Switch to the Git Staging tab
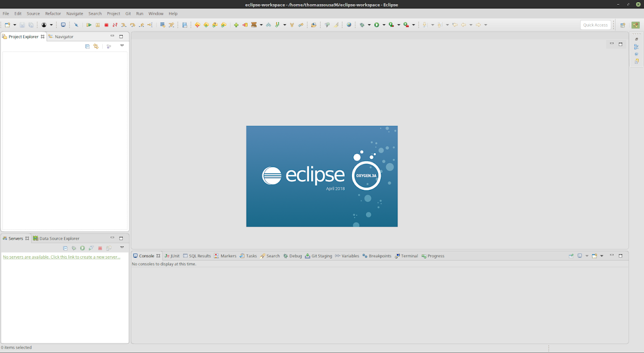This screenshot has height=353, width=644. (318, 256)
